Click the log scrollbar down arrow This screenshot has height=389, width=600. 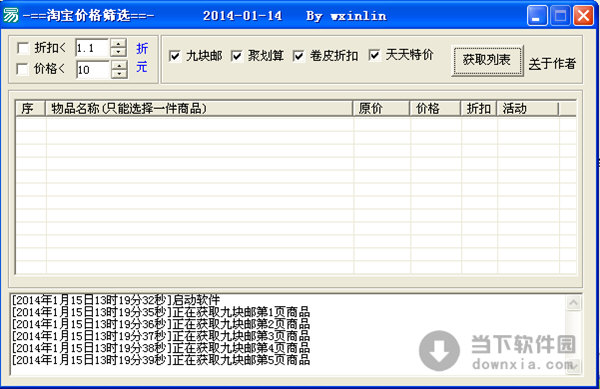pyautogui.click(x=574, y=366)
